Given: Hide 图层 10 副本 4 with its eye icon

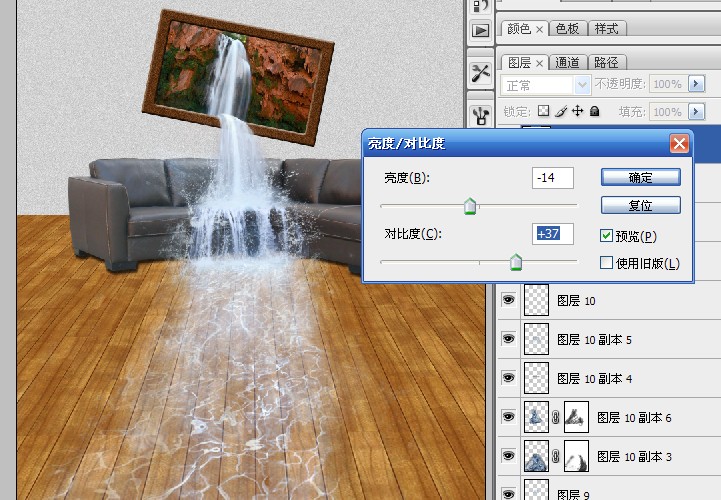Looking at the screenshot, I should tap(508, 378).
